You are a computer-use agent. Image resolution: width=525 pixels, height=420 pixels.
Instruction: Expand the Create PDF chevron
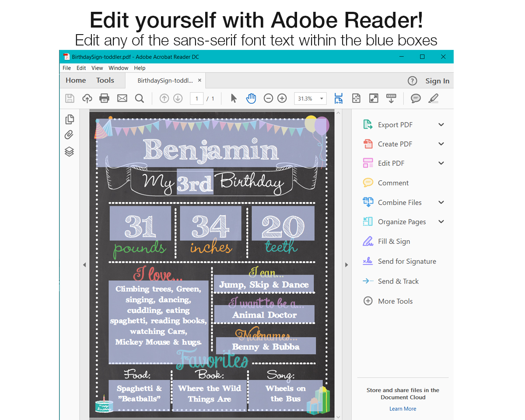(441, 144)
